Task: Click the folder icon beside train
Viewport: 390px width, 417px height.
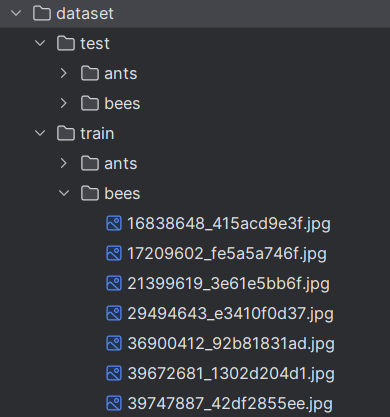Action: click(66, 134)
